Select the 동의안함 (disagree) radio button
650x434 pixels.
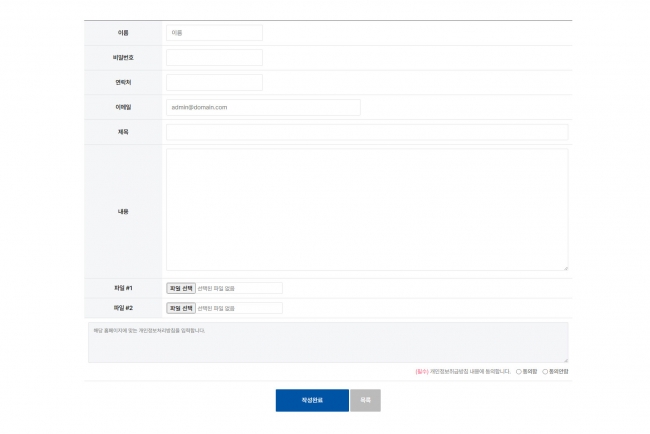click(545, 372)
